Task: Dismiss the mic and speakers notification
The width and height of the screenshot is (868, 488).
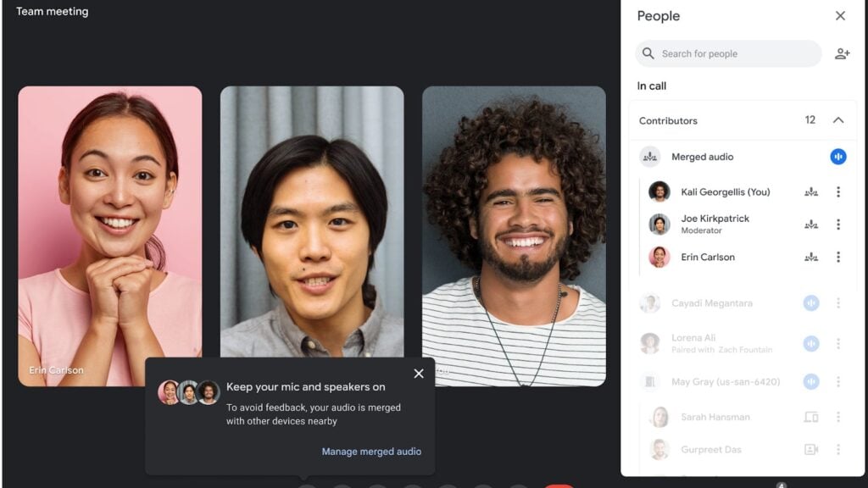Action: (419, 374)
